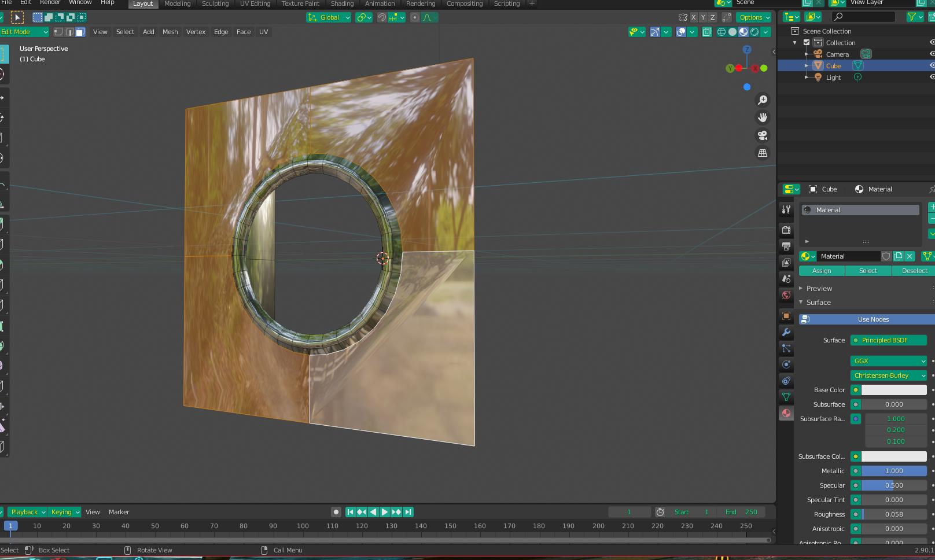Toggle Y axis mirror
Viewport: 935px width, 560px height.
[703, 17]
